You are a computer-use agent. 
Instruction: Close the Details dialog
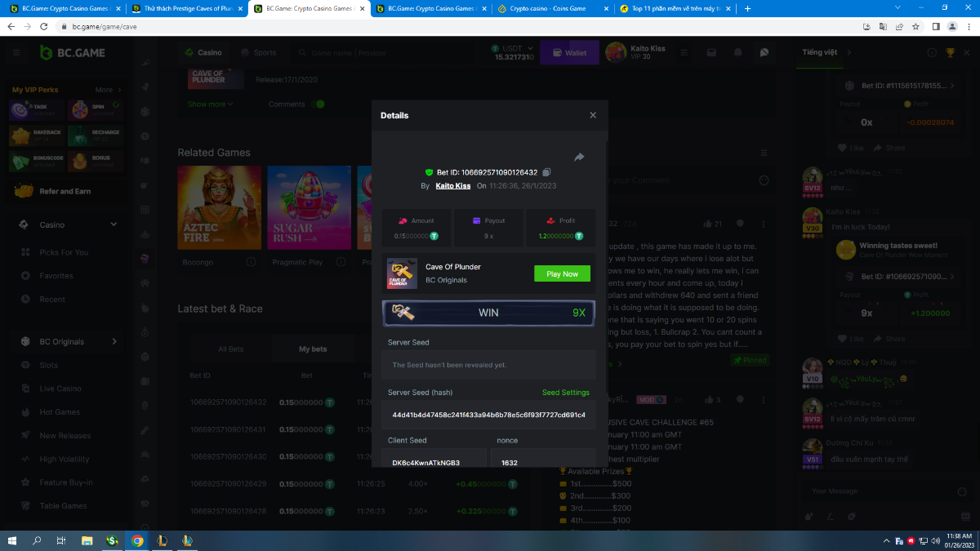coord(593,116)
